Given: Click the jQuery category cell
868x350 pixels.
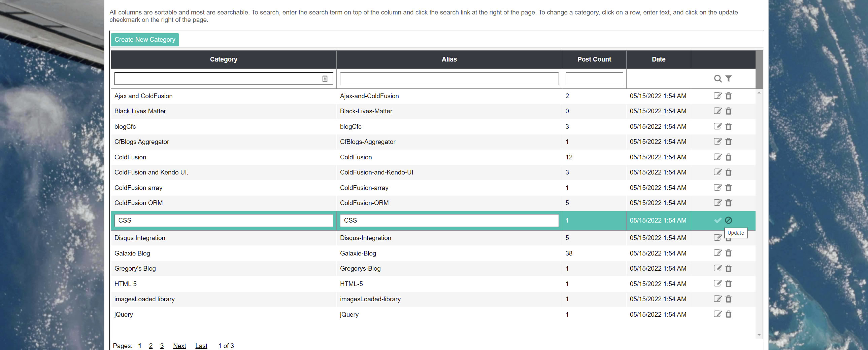Looking at the screenshot, I should (x=224, y=314).
